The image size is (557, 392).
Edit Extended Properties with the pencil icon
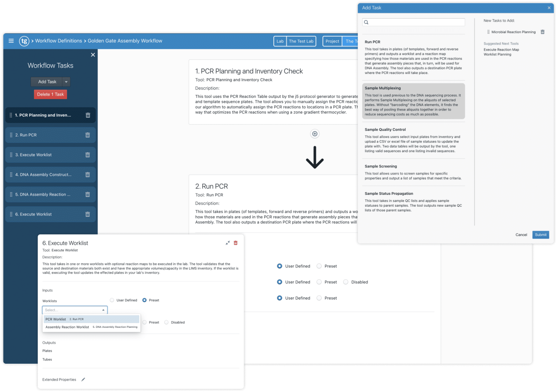click(83, 379)
